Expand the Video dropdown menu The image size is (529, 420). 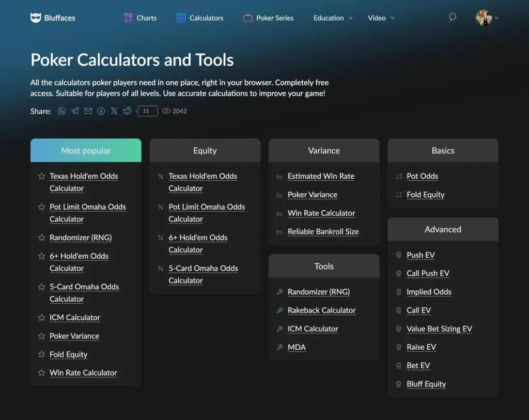click(381, 18)
